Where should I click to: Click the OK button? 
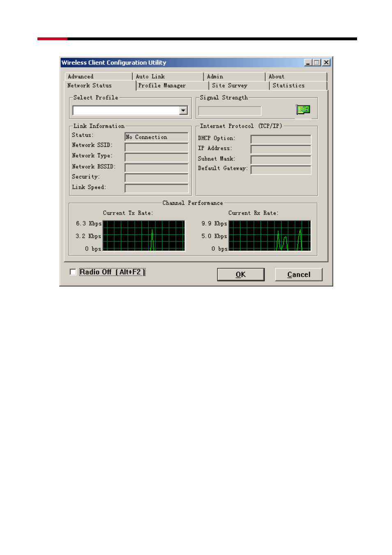click(241, 275)
